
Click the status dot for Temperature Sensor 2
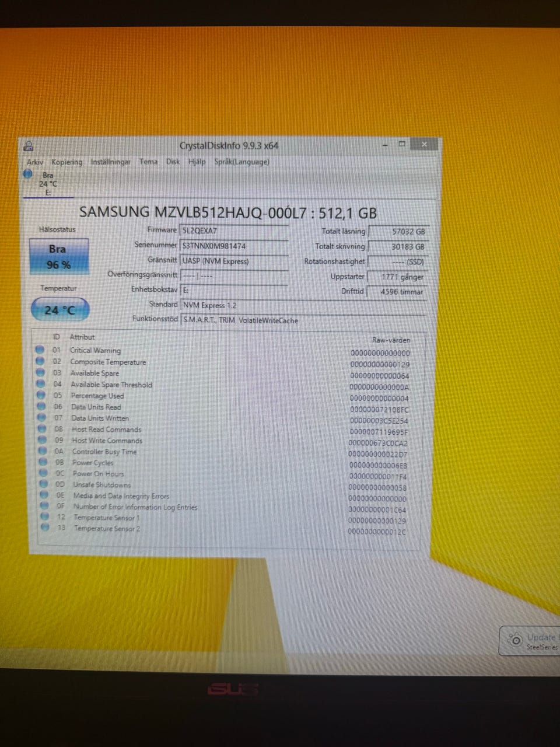coord(45,528)
